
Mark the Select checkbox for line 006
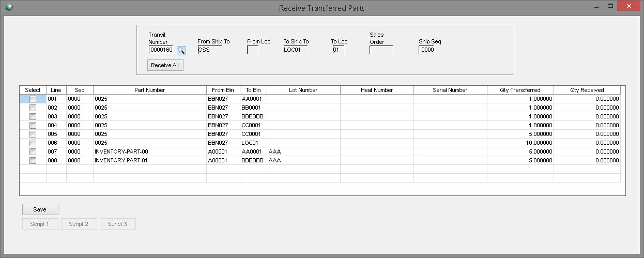click(33, 143)
